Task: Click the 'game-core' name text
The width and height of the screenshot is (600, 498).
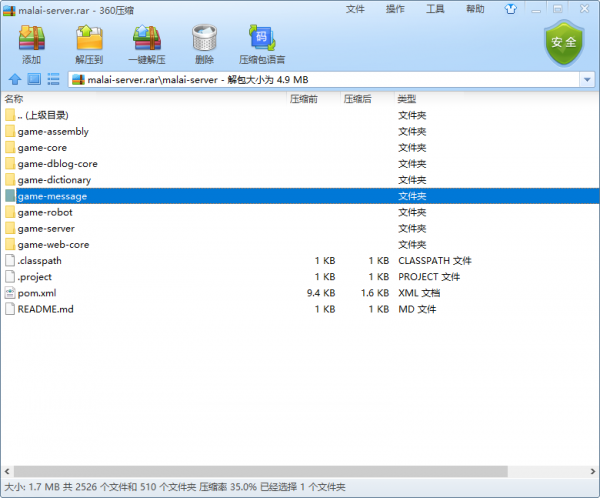Action: (42, 148)
